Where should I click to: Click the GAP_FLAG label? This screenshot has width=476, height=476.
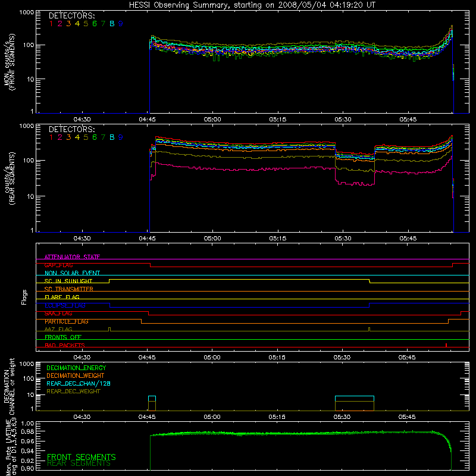(x=58, y=265)
